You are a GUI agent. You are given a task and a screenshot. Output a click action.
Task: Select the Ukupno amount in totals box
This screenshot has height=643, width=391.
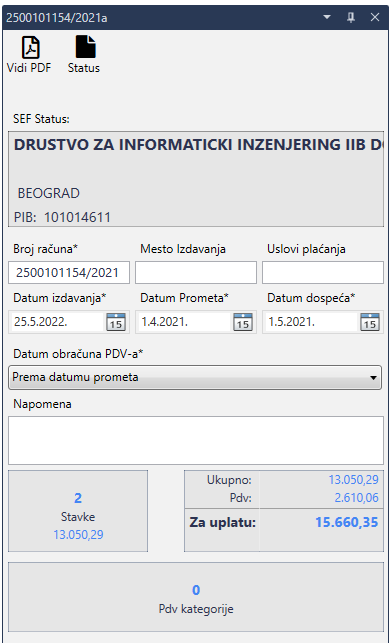(354, 480)
